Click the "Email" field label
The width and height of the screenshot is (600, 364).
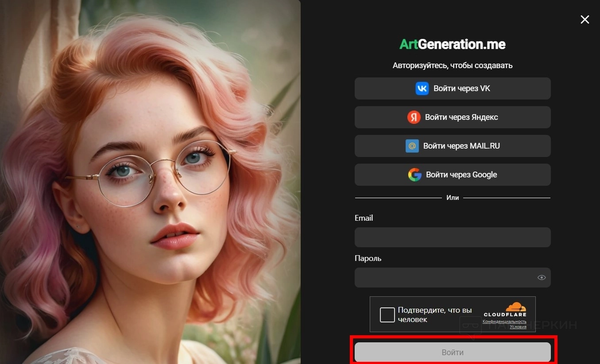(364, 218)
